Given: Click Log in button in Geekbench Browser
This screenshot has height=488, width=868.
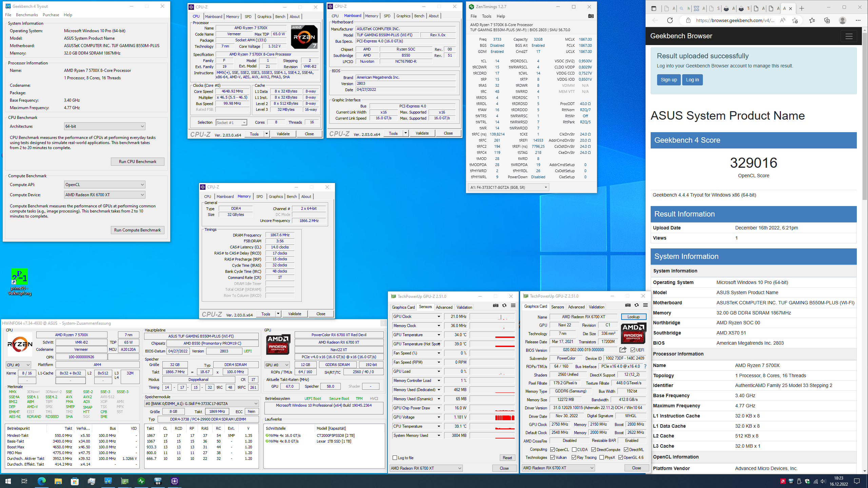Looking at the screenshot, I should coord(692,80).
